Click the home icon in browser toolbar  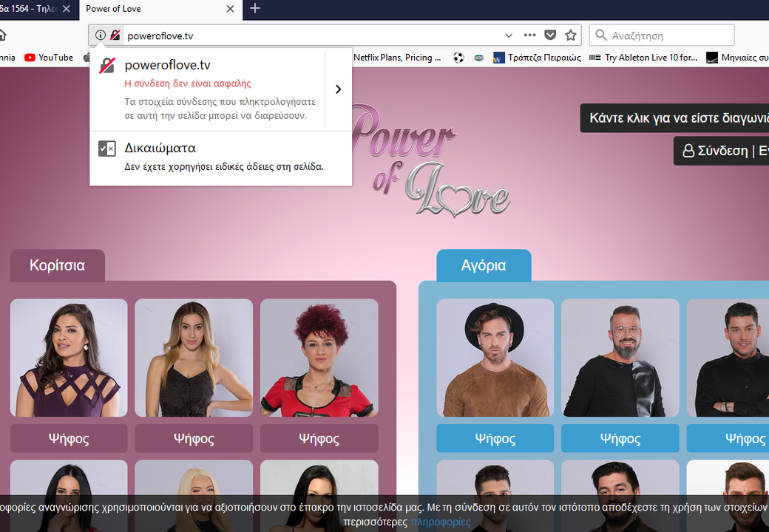[2, 35]
